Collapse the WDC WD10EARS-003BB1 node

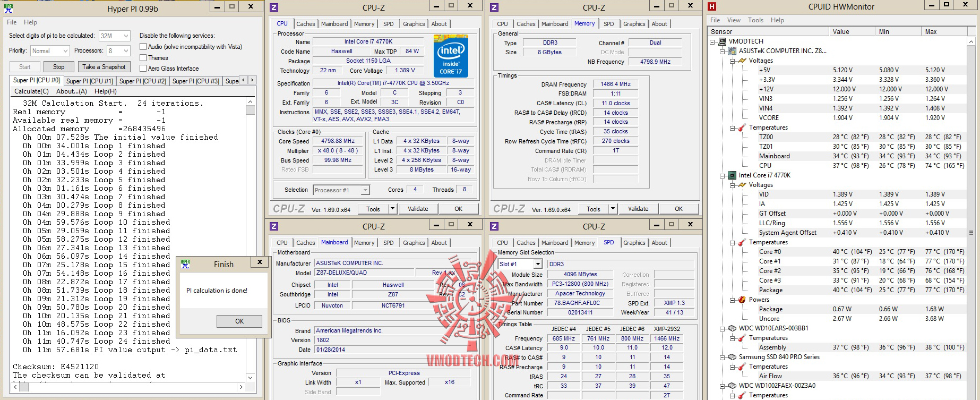point(723,328)
